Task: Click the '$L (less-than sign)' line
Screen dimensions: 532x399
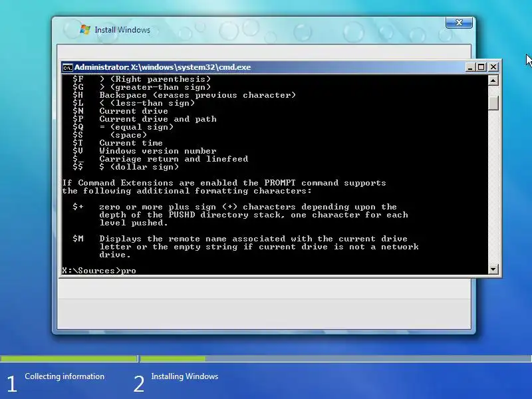Action: click(134, 103)
